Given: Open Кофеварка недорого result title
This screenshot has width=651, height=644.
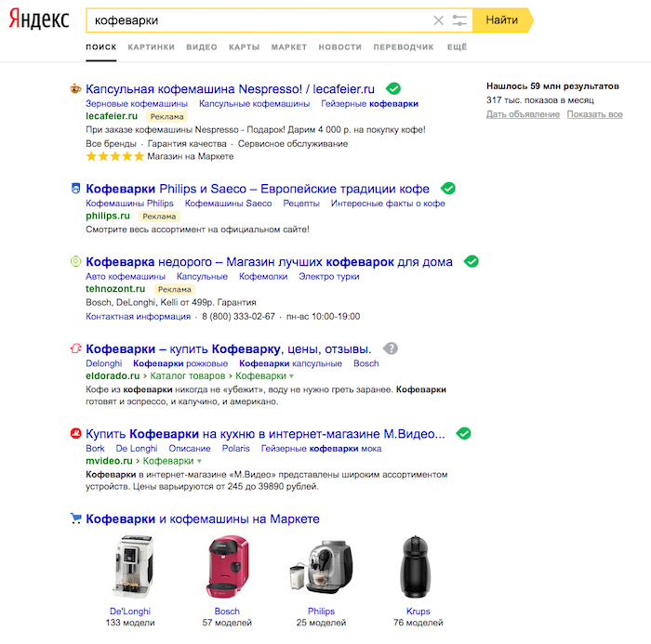Looking at the screenshot, I should (x=269, y=262).
